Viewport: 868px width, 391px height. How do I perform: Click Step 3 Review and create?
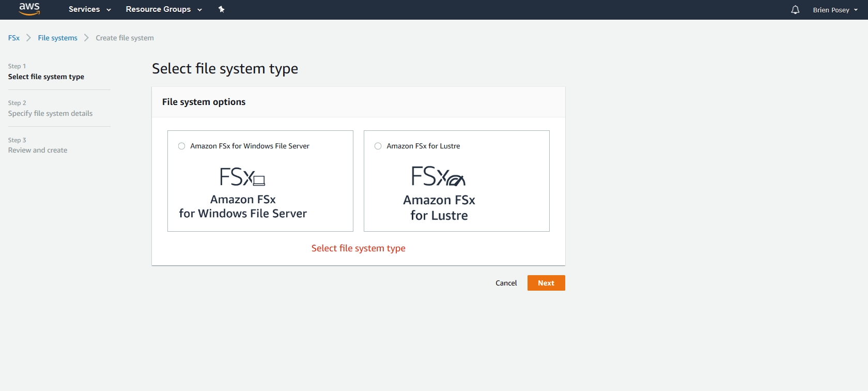tap(38, 145)
